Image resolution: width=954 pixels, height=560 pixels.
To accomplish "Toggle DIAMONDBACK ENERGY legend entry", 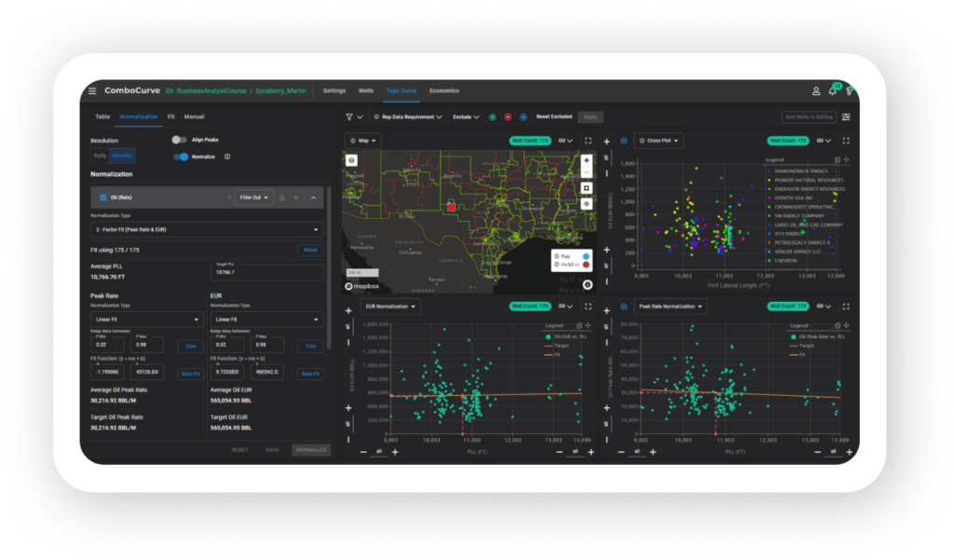I will tap(798, 171).
